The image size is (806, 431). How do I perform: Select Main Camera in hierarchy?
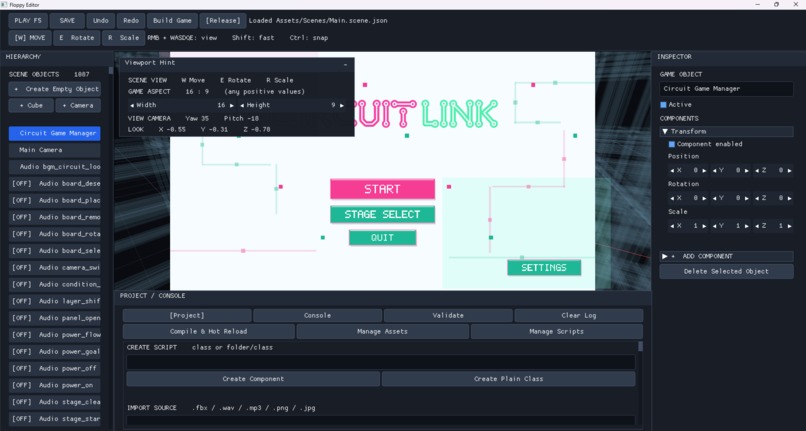pyautogui.click(x=54, y=150)
